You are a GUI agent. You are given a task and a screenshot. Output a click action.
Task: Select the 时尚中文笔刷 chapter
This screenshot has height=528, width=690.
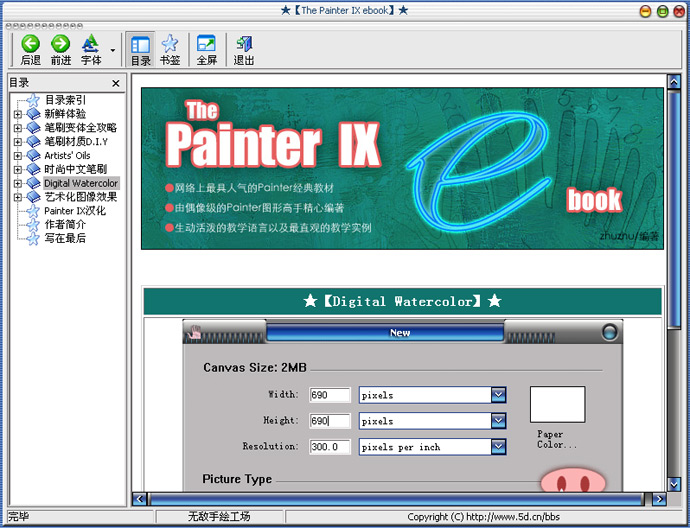(x=76, y=169)
